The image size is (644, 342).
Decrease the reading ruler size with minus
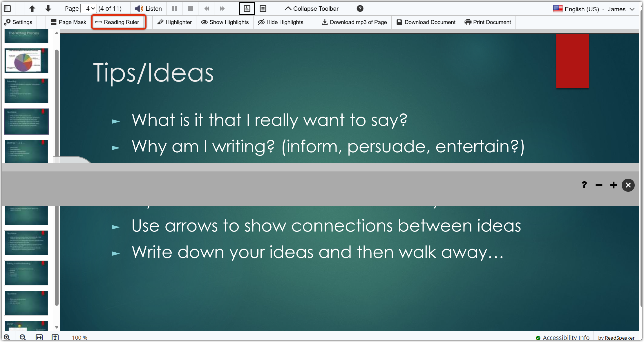tap(599, 185)
